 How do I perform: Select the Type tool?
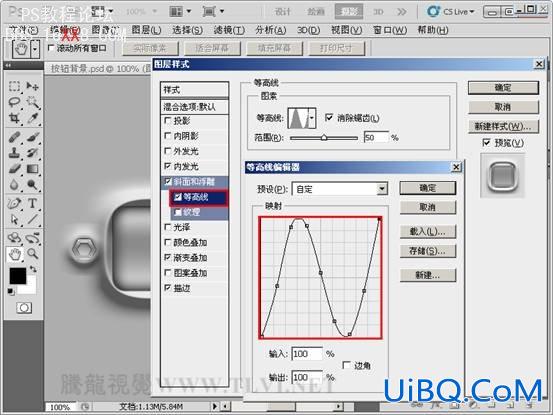[32, 203]
